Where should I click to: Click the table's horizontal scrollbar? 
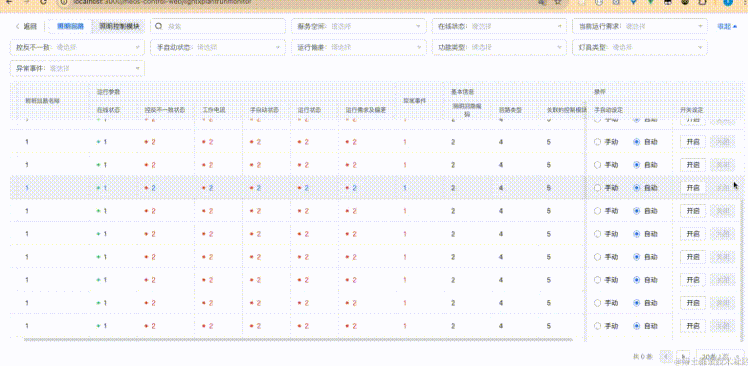pos(298,340)
